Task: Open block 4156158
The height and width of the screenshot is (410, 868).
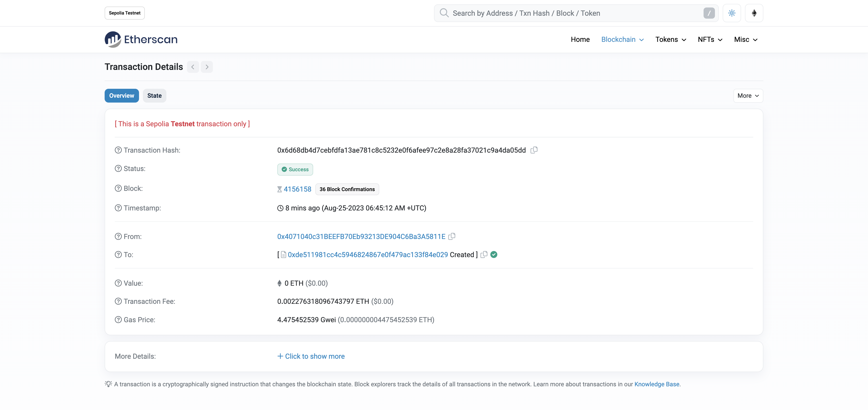Action: (x=298, y=189)
